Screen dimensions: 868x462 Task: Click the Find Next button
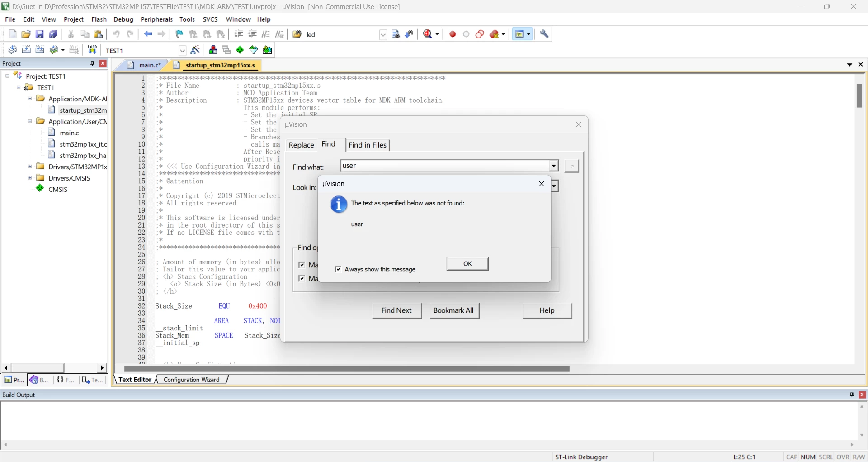(x=396, y=310)
